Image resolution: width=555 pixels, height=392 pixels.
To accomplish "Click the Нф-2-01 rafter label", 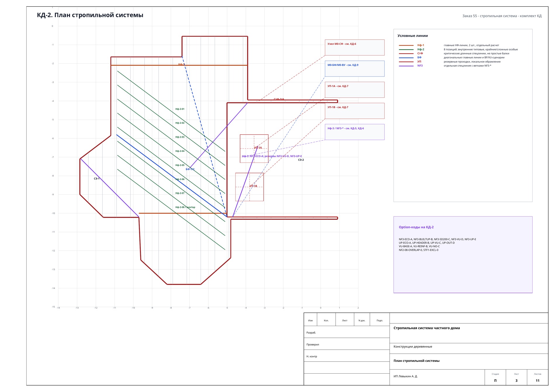I will coord(180,109).
